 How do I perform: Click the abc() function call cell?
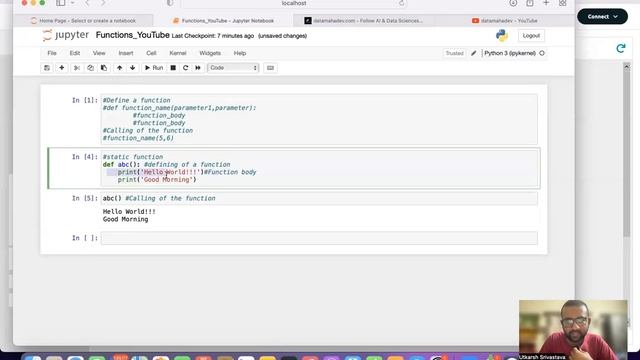[319, 198]
